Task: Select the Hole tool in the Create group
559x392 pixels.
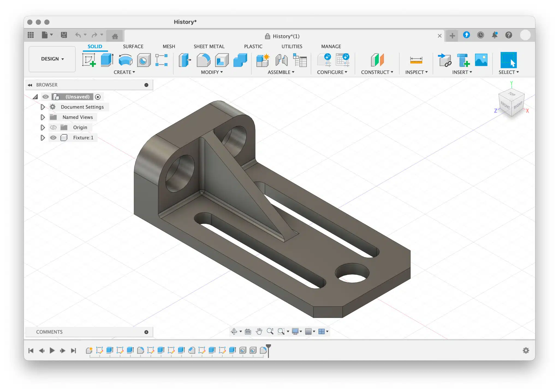Action: pos(144,60)
